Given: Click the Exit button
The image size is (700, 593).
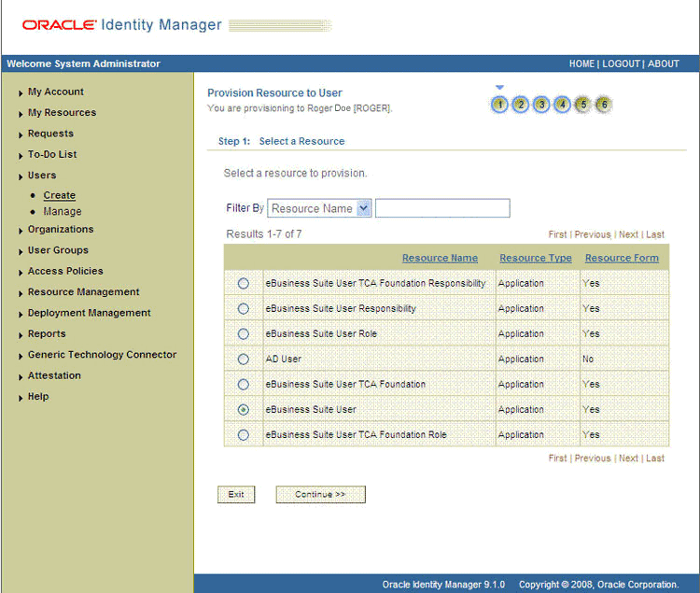Looking at the screenshot, I should 236,494.
